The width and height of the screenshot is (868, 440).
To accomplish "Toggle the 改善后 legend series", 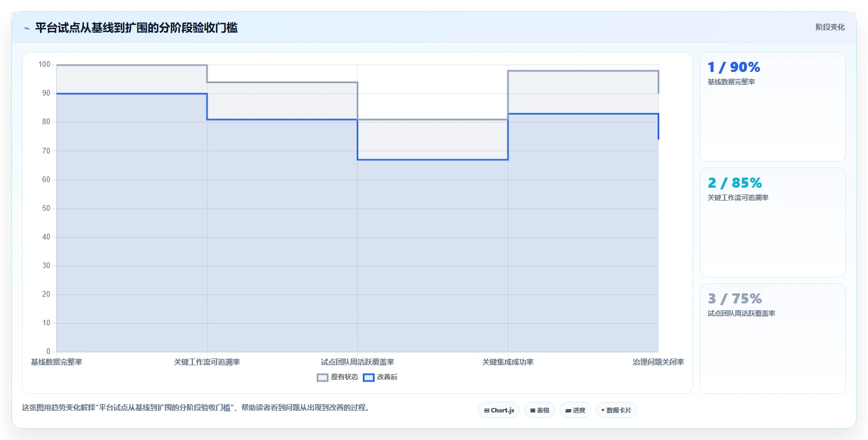I will pyautogui.click(x=380, y=377).
